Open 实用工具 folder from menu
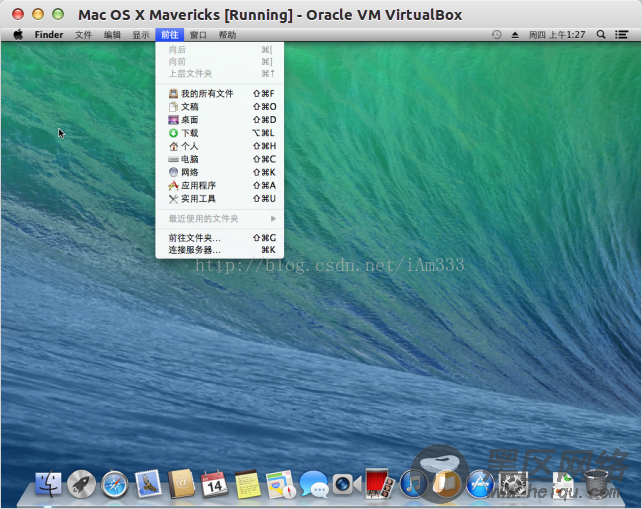 220,199
